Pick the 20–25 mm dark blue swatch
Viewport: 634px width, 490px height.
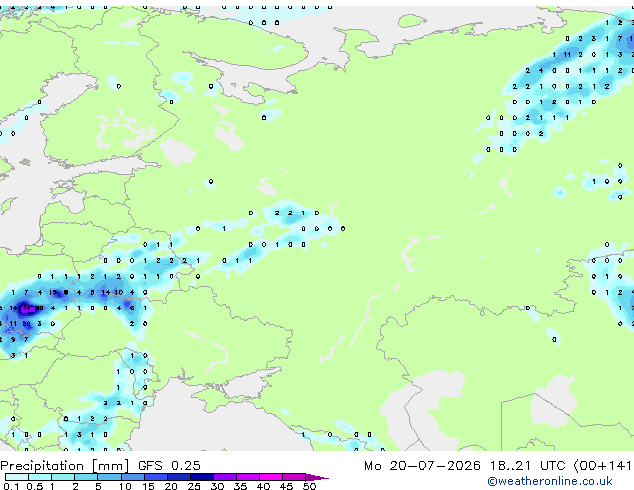[179, 477]
